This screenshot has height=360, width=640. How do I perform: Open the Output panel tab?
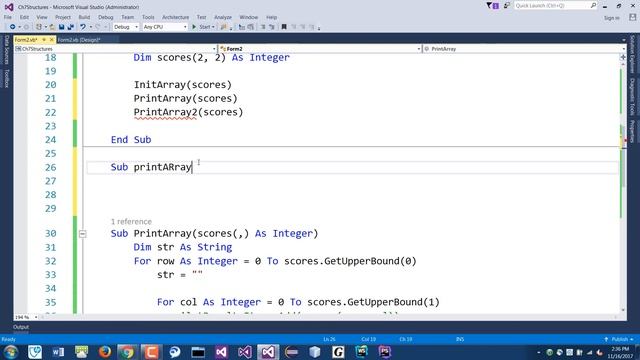point(21,327)
